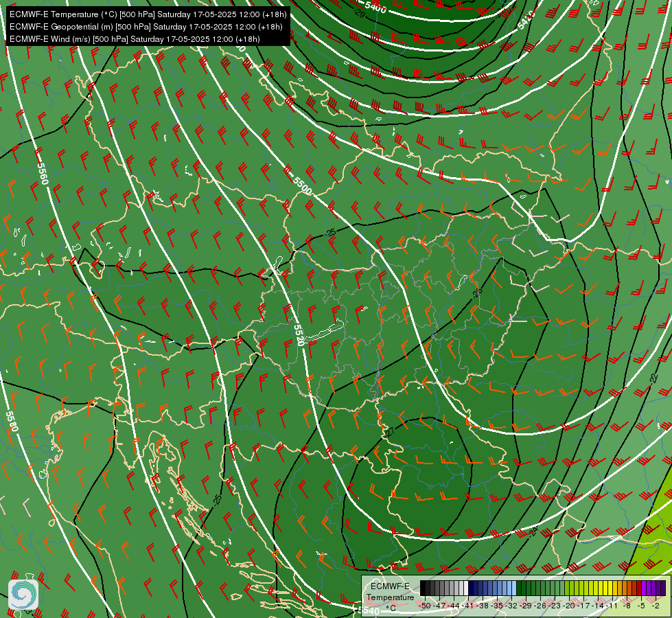Click the -2 value on legend scale

(656, 606)
